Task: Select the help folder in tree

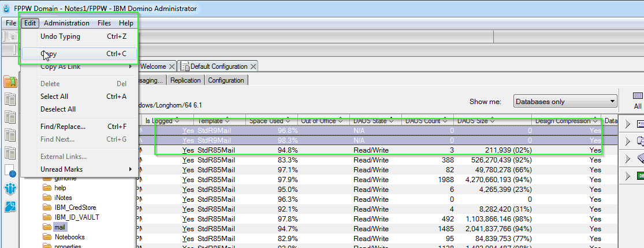Action: point(61,188)
